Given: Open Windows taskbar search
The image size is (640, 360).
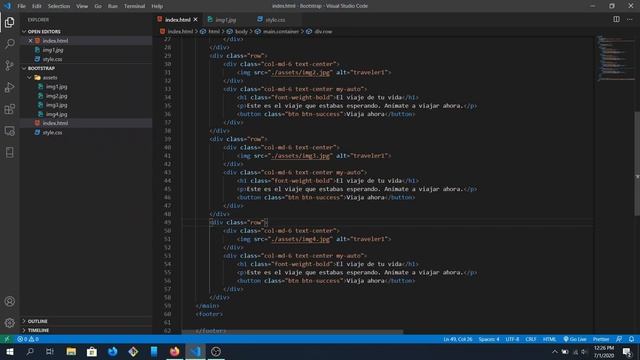Looking at the screenshot, I should (x=30, y=351).
